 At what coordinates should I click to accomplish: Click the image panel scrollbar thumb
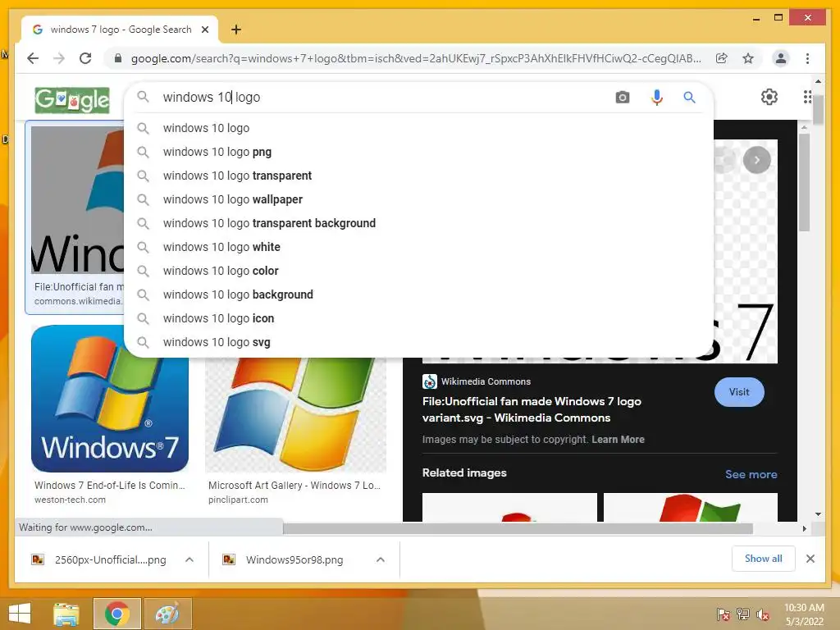[804, 182]
